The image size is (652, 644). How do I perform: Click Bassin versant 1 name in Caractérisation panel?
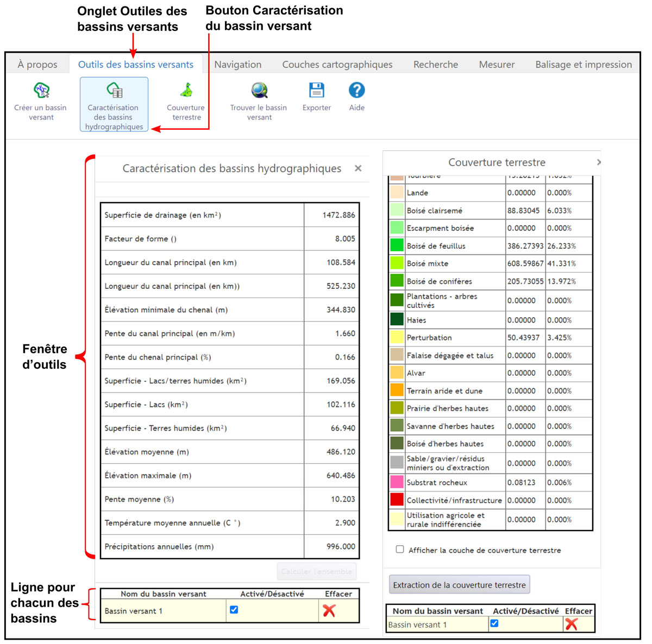[x=134, y=611]
